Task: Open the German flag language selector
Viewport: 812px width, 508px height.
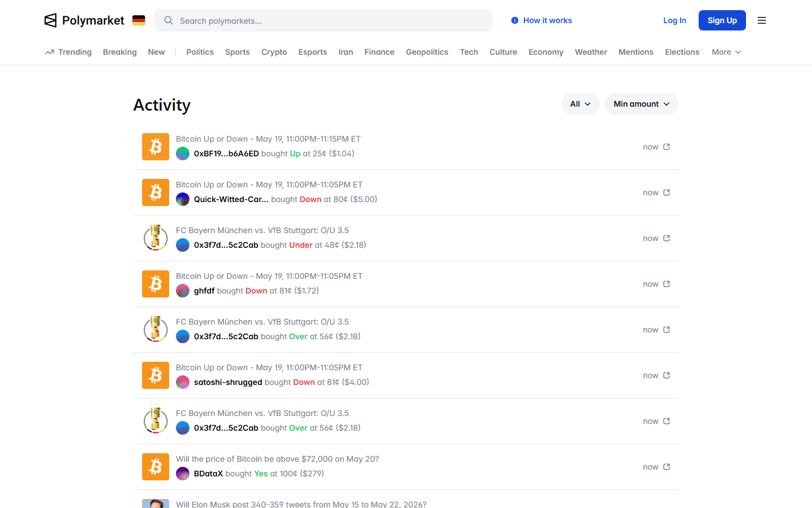Action: point(139,20)
